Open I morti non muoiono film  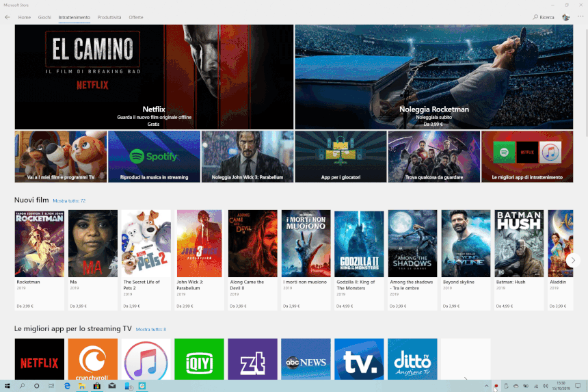306,260
